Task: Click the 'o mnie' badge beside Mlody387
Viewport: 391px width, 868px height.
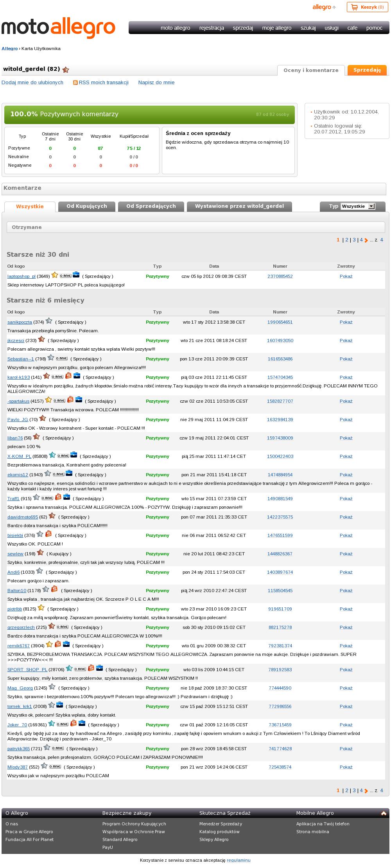Action: [55, 766]
